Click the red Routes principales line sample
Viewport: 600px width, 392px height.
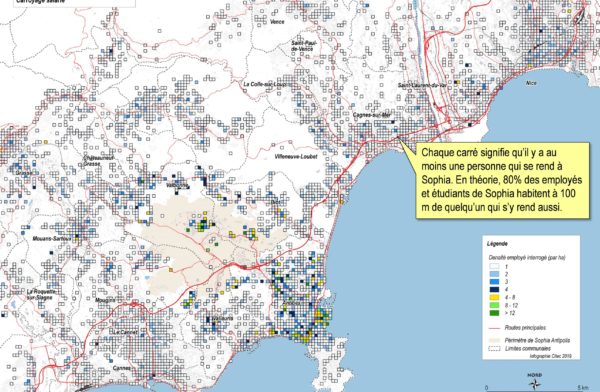click(494, 328)
